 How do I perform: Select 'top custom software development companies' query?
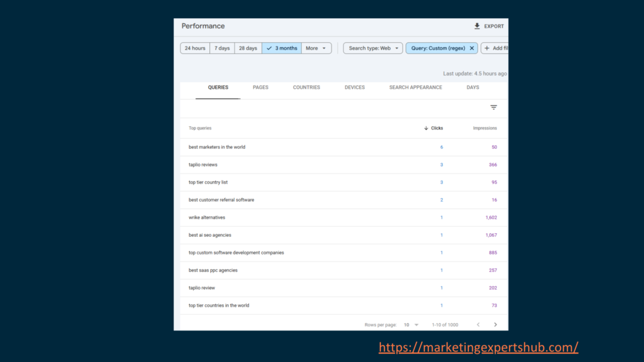pyautogui.click(x=236, y=253)
